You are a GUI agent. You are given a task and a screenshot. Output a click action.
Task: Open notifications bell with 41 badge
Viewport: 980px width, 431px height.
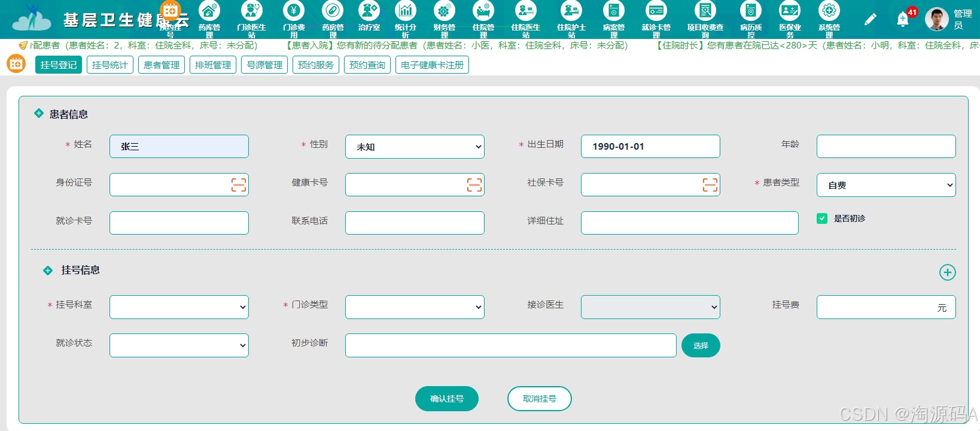pos(903,20)
